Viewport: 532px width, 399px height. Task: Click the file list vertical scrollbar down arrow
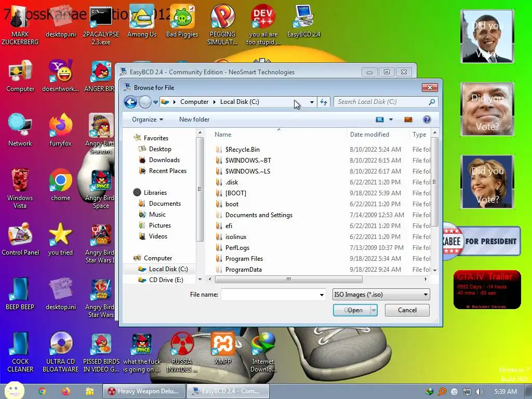[x=435, y=270]
